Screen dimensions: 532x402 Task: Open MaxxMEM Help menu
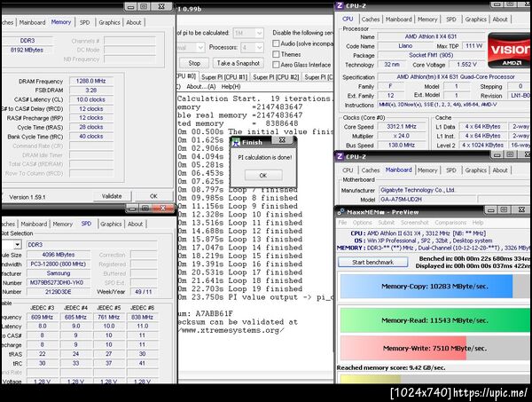tap(478, 223)
